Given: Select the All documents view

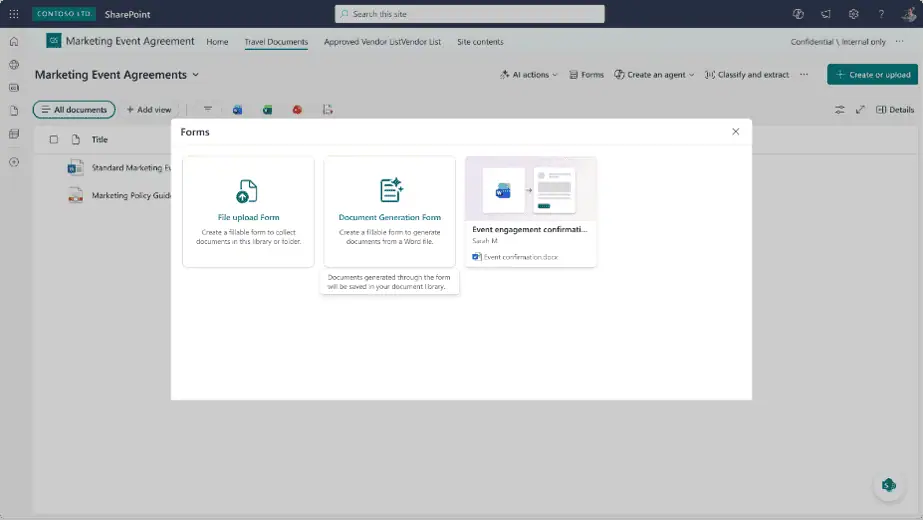Looking at the screenshot, I should (x=74, y=110).
